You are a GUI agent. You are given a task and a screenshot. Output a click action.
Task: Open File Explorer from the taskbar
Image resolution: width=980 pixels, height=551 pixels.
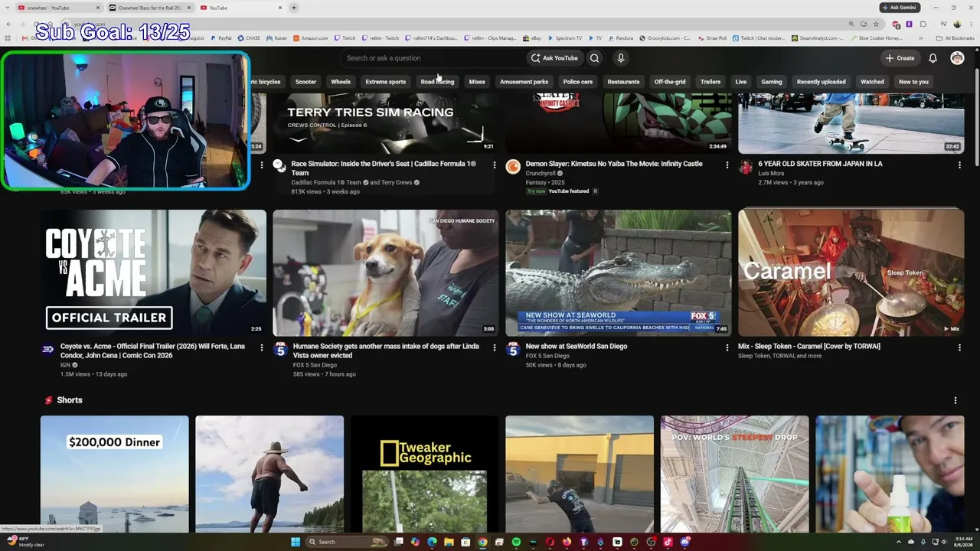tap(449, 542)
